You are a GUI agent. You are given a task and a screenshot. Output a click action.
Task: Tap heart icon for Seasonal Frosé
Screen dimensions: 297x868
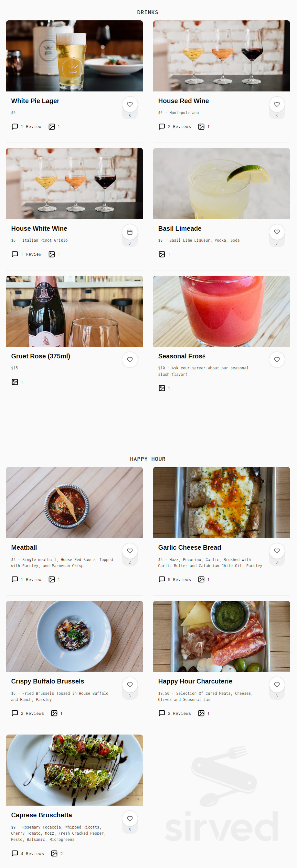(276, 360)
